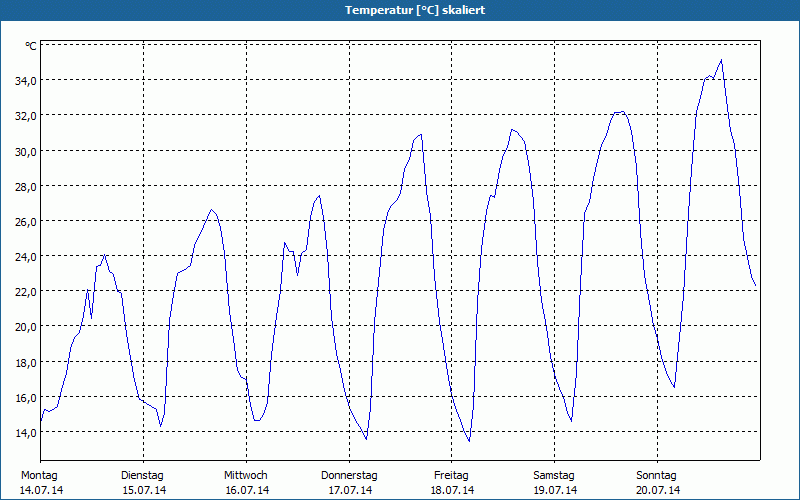The height and width of the screenshot is (500, 800).
Task: Click the 26,0 y-axis value
Action: click(x=26, y=222)
